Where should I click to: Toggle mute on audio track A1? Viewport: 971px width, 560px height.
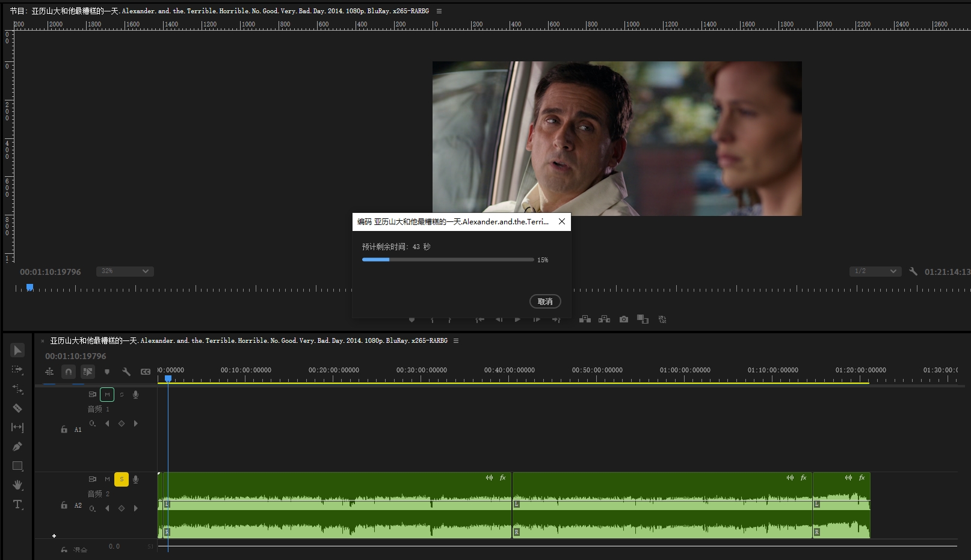pyautogui.click(x=107, y=395)
